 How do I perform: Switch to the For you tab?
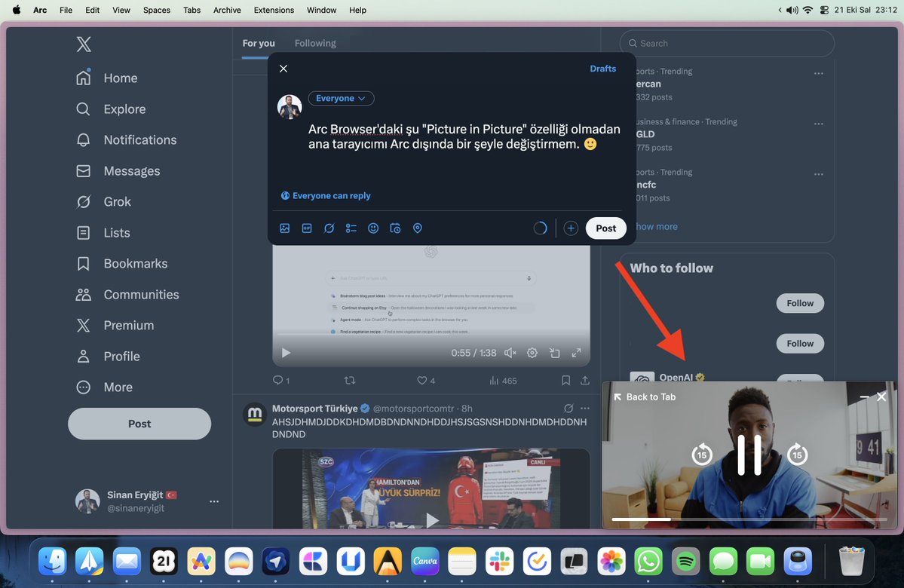[259, 43]
